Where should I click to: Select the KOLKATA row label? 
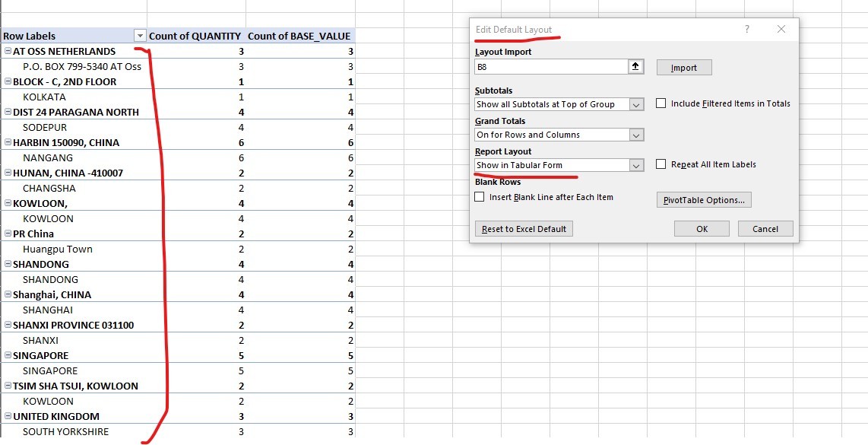44,97
